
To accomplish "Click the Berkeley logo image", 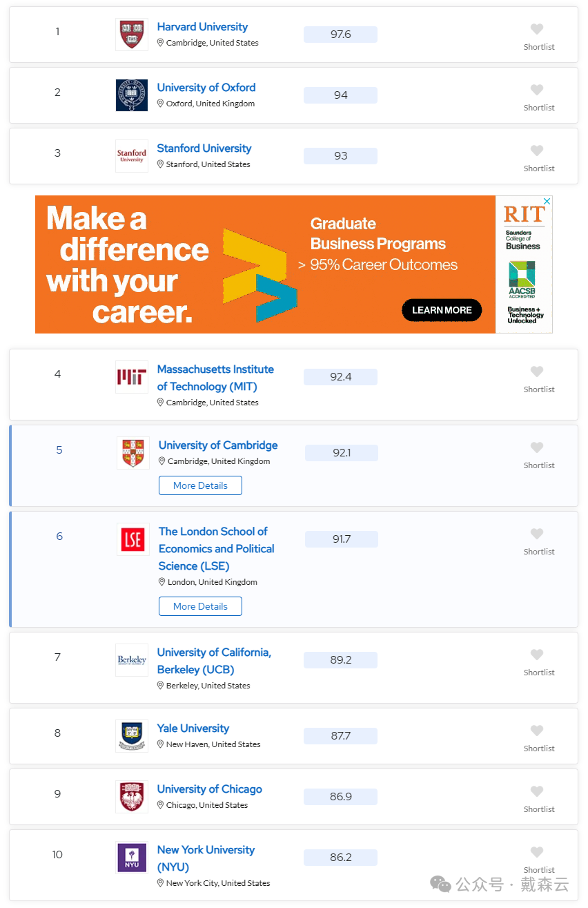I will click(x=132, y=660).
